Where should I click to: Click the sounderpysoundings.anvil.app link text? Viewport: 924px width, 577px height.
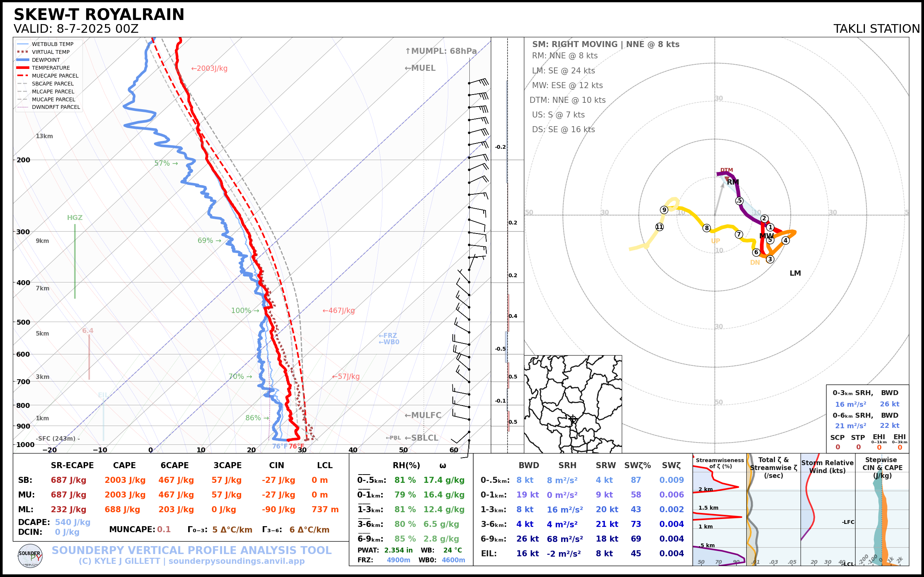pos(236,561)
